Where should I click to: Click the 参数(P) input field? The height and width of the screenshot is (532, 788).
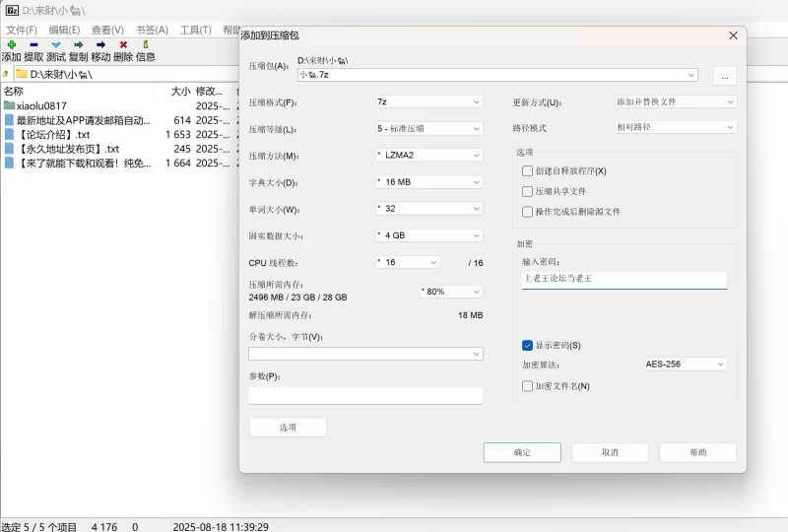point(365,395)
